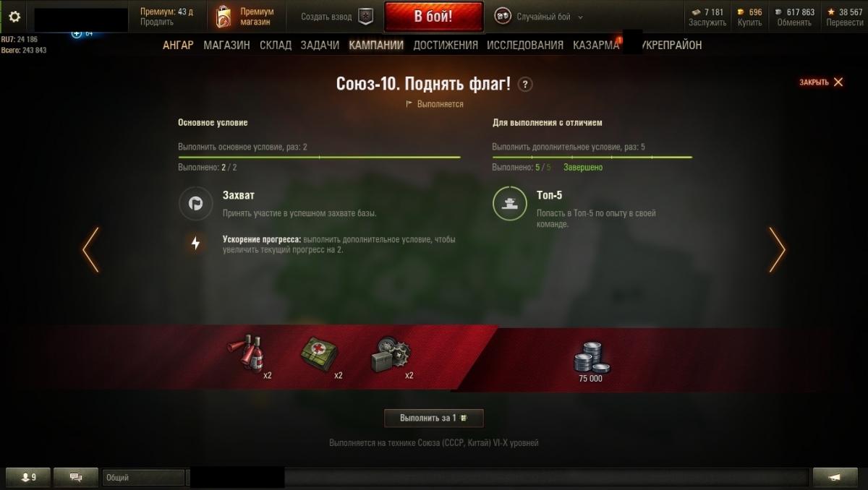
Task: Click the platoon creation shield icon
Action: click(x=366, y=17)
